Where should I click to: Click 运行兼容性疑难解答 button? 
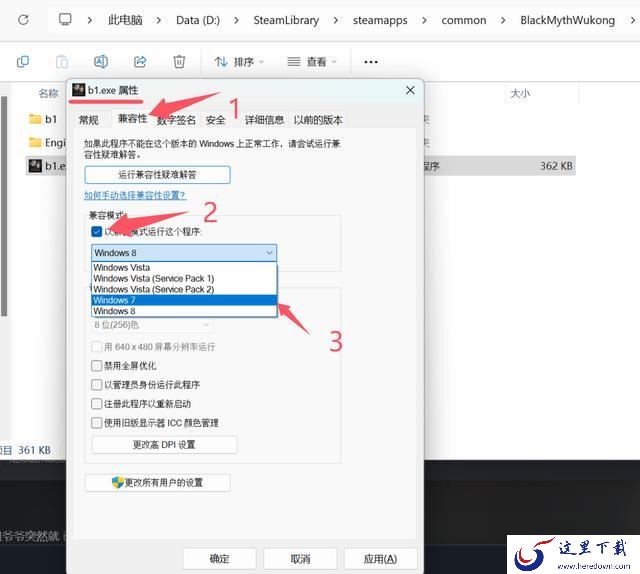(x=158, y=175)
